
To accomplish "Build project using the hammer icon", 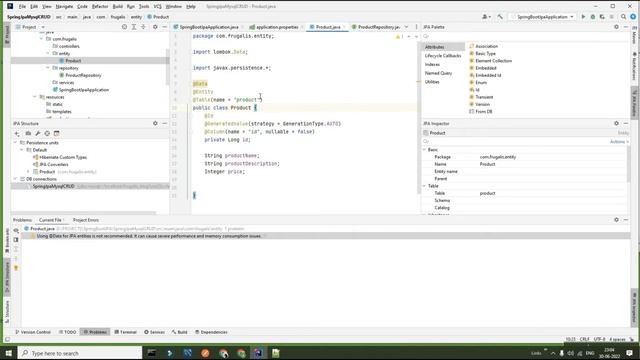I will click(500, 17).
